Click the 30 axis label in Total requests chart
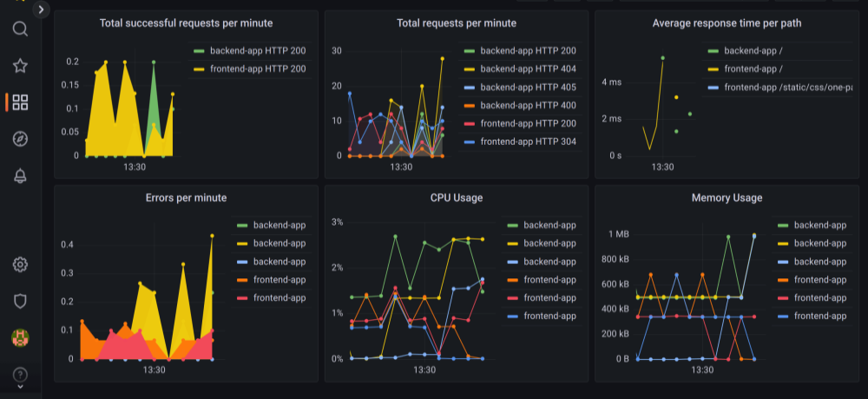Screen dimensions: 868x399 [x=336, y=51]
